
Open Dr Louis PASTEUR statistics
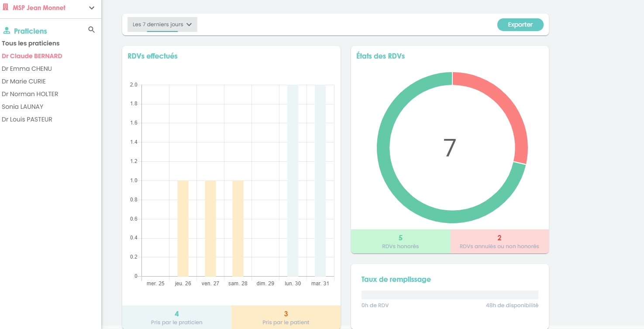27,119
